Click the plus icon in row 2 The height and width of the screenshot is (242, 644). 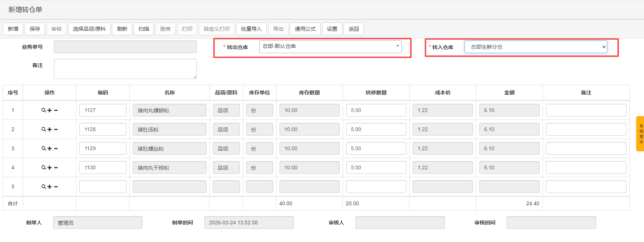click(x=49, y=129)
